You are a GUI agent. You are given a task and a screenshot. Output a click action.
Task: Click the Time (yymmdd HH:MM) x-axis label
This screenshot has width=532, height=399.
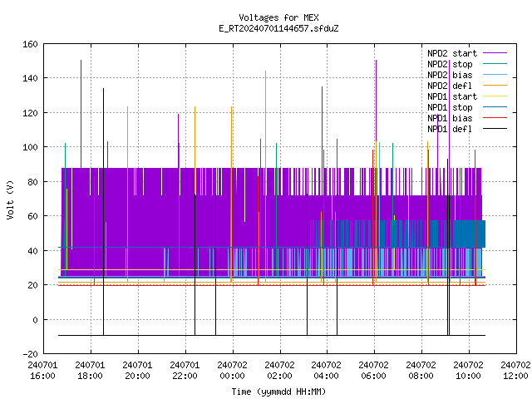[x=278, y=392]
